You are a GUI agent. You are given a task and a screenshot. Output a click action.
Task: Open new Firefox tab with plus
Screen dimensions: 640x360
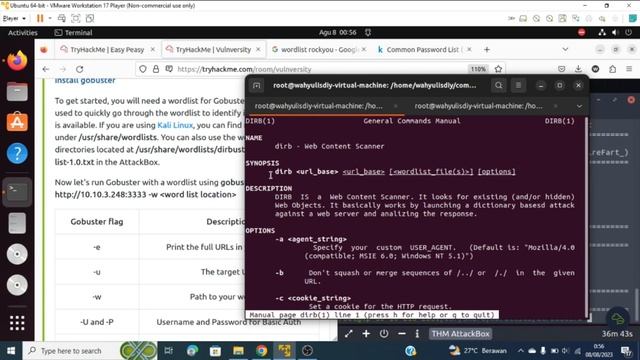pyautogui.click(x=487, y=49)
